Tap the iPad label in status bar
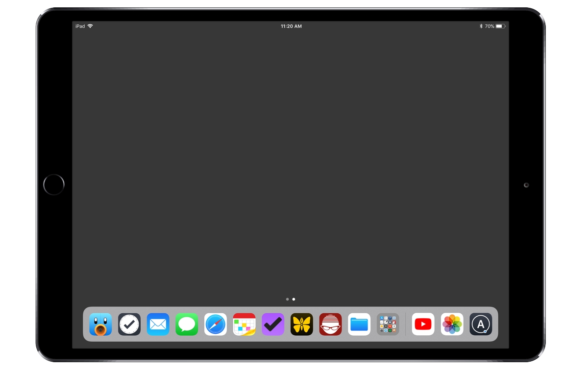Image resolution: width=588 pixels, height=371 pixels. 80,26
